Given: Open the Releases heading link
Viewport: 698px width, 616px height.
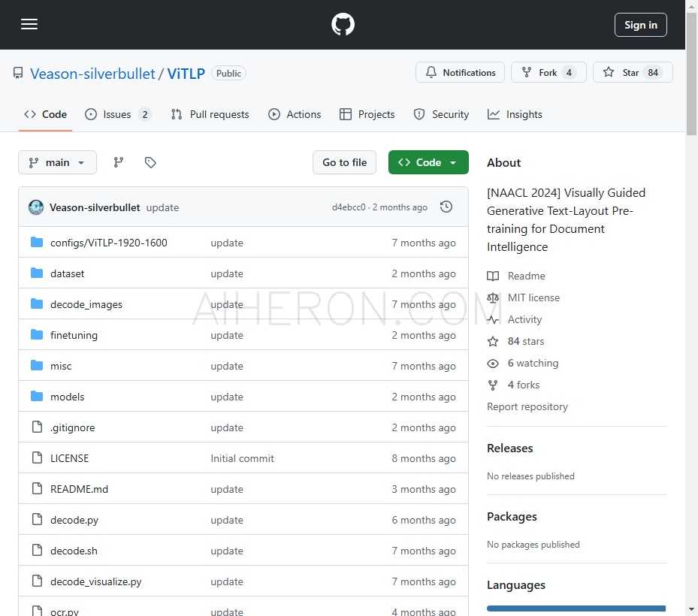Looking at the screenshot, I should tap(509, 448).
